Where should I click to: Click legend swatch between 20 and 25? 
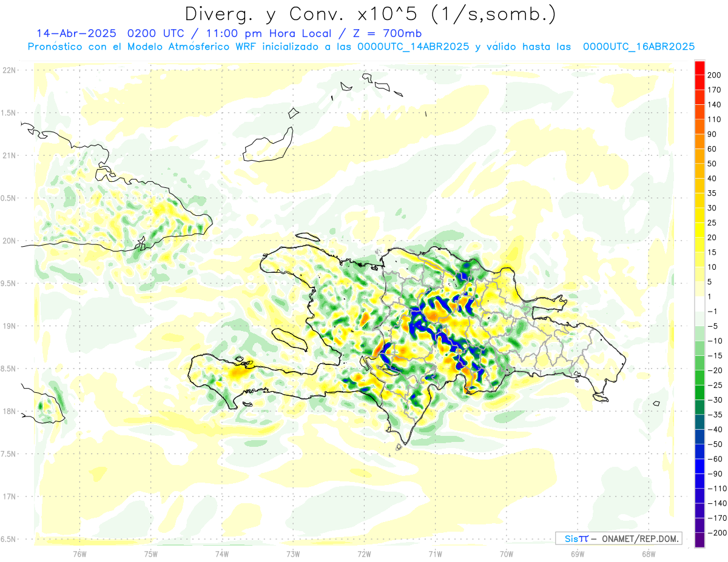[700, 230]
